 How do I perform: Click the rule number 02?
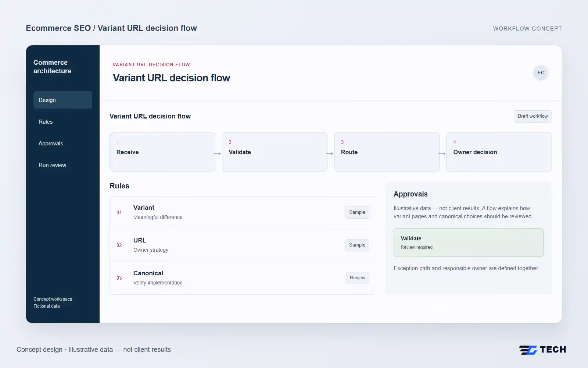click(119, 245)
